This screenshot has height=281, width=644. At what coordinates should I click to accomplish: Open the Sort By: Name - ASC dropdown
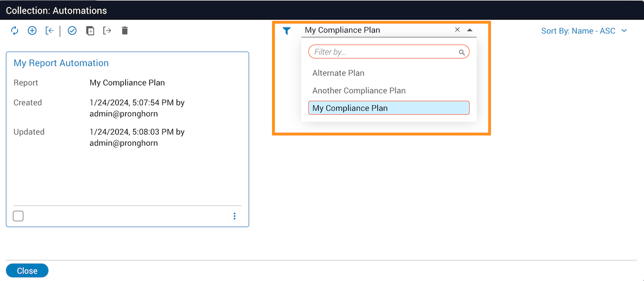coord(584,31)
